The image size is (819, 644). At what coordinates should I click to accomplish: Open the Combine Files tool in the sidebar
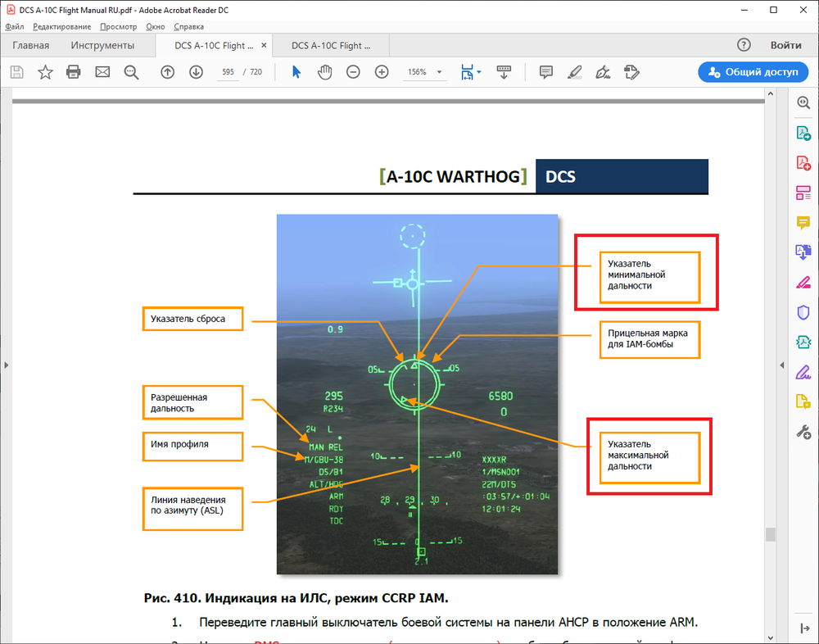(x=803, y=252)
